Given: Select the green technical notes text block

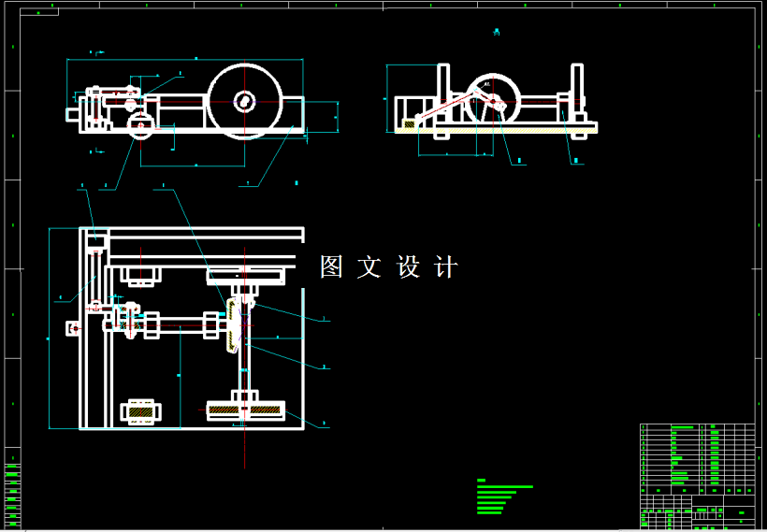Looking at the screenshot, I should [x=504, y=496].
